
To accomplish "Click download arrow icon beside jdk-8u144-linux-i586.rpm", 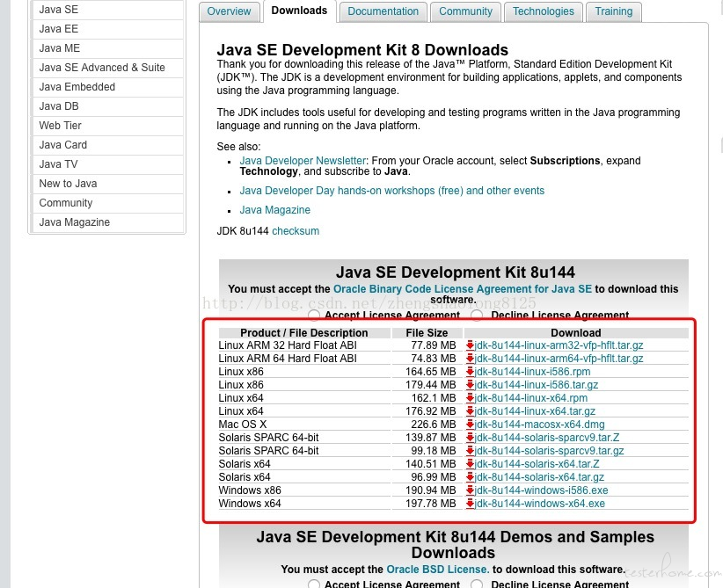I will [470, 372].
